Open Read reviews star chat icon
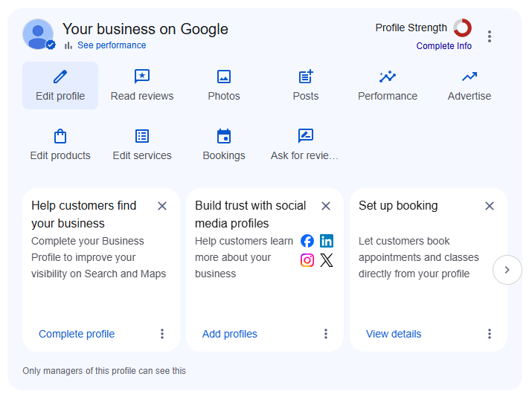 tap(142, 77)
